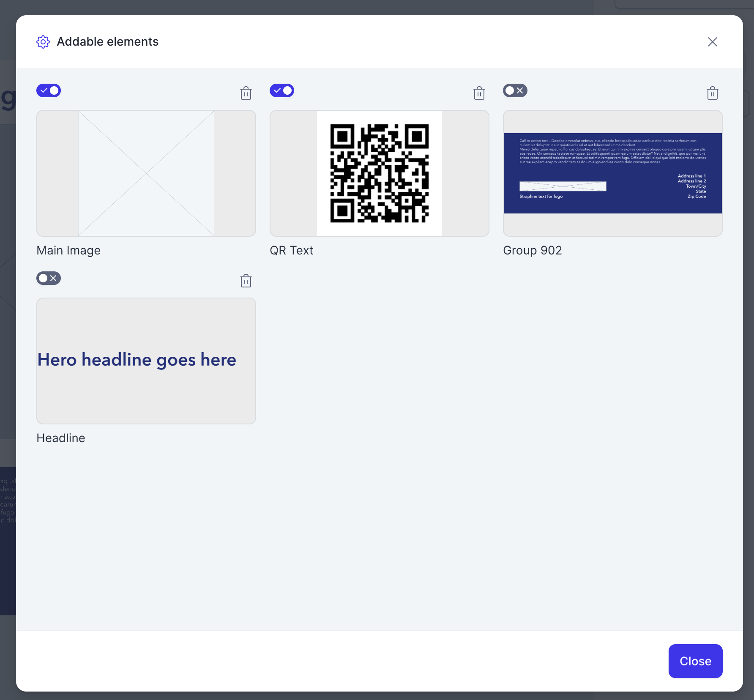Select the Hero headline thumbnail

(x=146, y=361)
